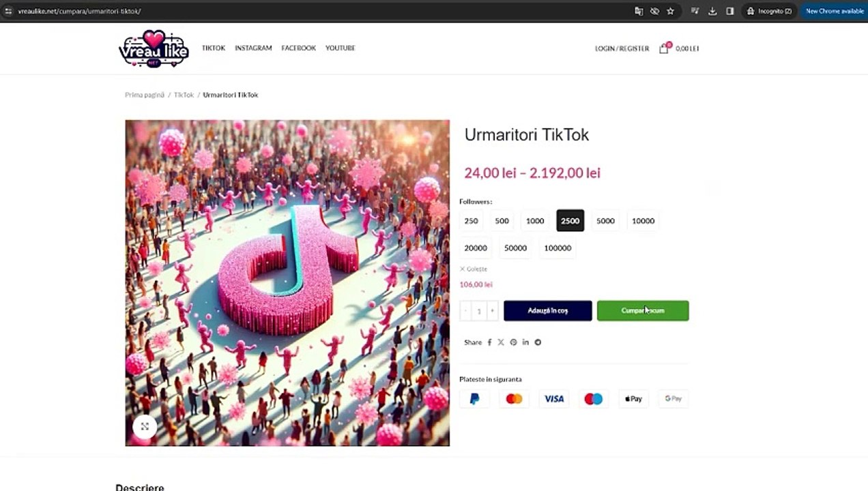Clear the selected followers option via Golește
868x491 pixels.
coord(474,269)
